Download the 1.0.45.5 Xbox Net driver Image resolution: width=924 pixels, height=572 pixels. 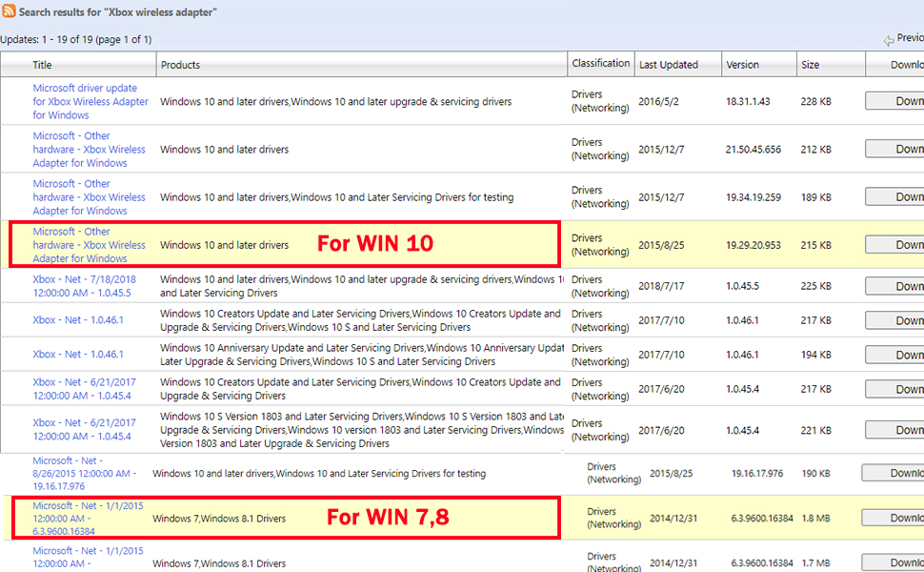point(894,286)
